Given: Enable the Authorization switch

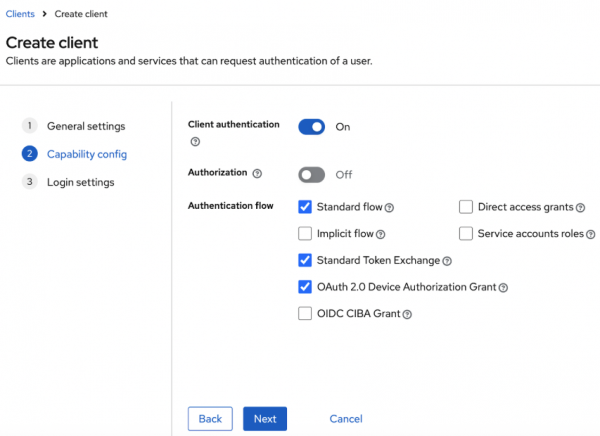Looking at the screenshot, I should [311, 175].
